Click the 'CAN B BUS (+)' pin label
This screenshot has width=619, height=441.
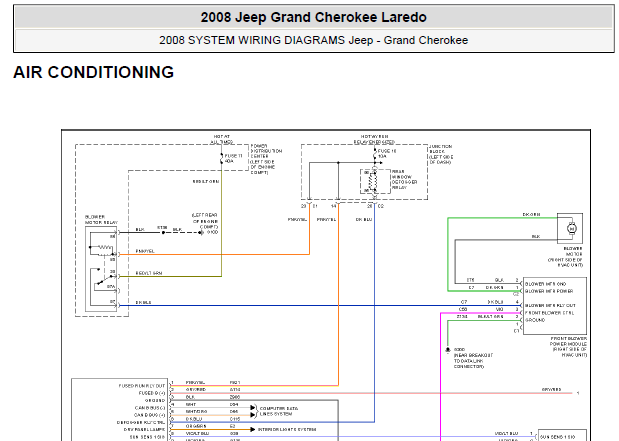point(150,415)
